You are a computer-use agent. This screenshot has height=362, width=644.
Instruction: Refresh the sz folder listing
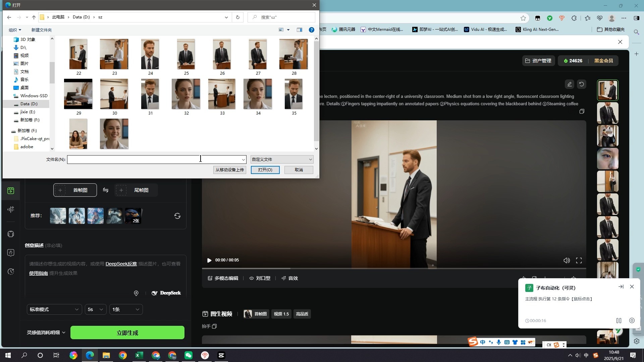click(238, 17)
